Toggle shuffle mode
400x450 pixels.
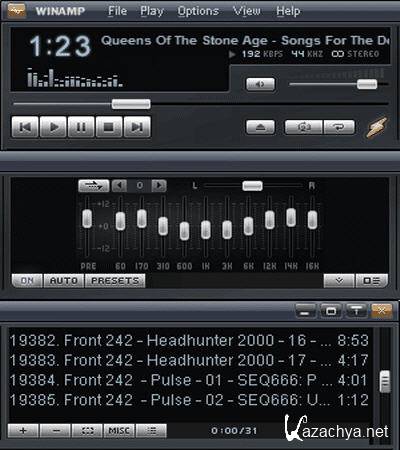(303, 127)
